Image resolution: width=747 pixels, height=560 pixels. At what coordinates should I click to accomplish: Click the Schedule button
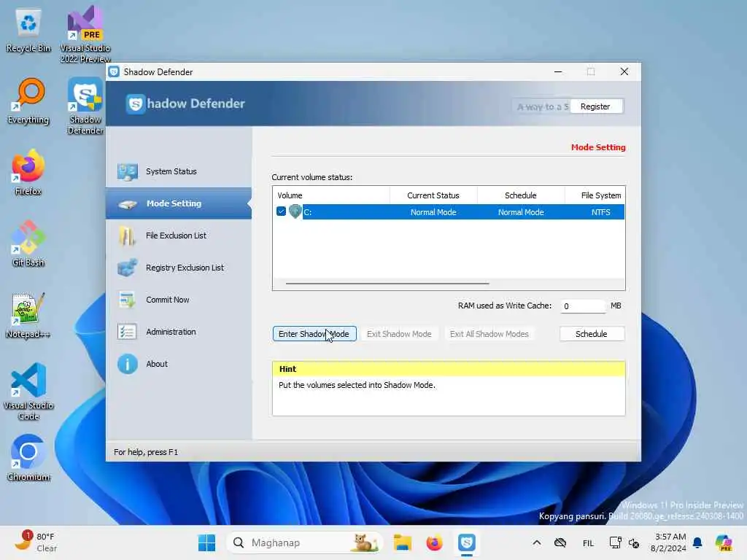[x=592, y=334]
